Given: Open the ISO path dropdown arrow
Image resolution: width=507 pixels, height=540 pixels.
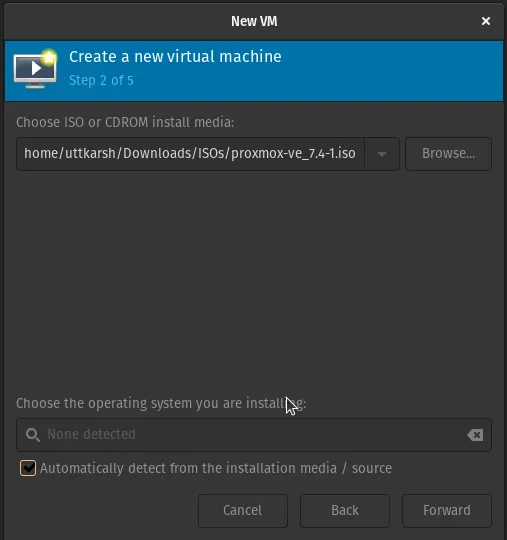Looking at the screenshot, I should (382, 154).
